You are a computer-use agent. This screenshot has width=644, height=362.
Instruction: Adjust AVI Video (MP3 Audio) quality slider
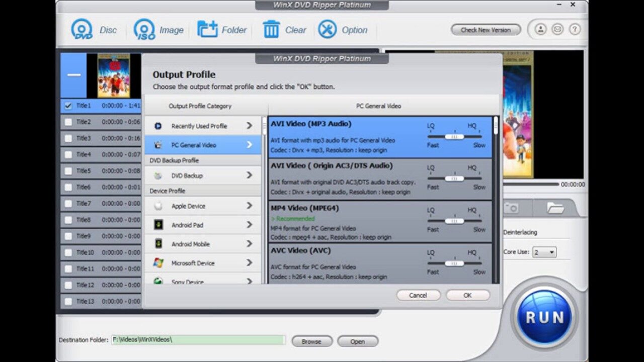click(455, 136)
